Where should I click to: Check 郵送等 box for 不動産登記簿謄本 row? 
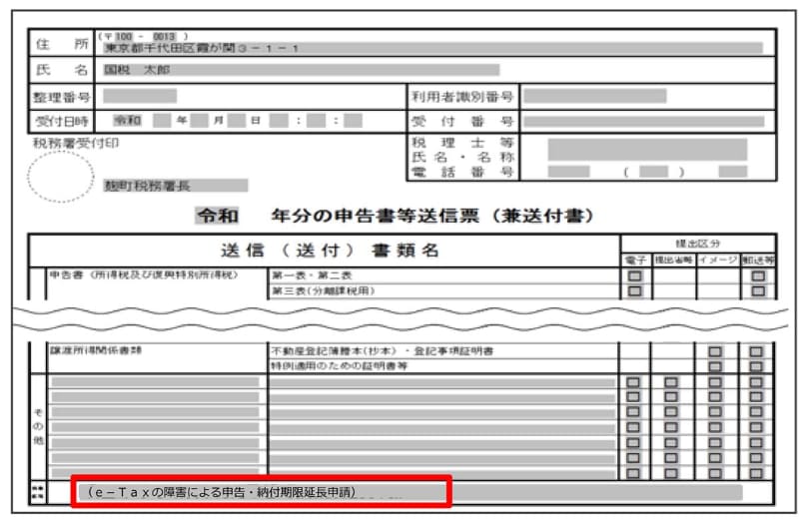pyautogui.click(x=756, y=351)
